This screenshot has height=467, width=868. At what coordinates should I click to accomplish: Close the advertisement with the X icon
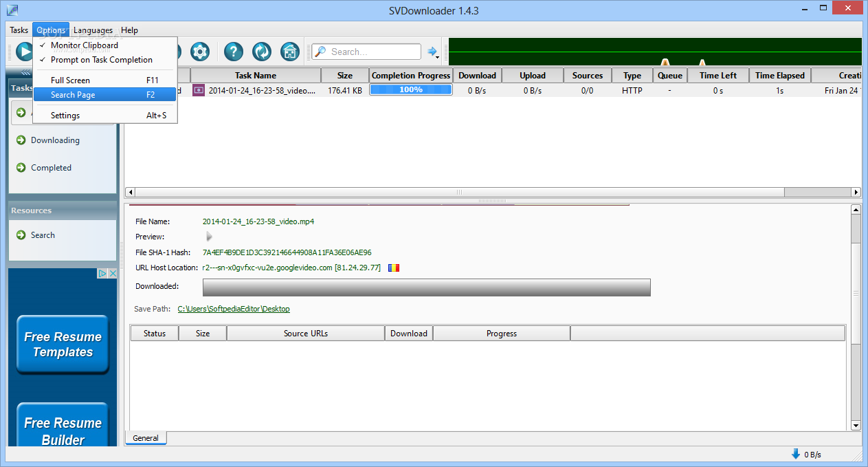pyautogui.click(x=113, y=273)
